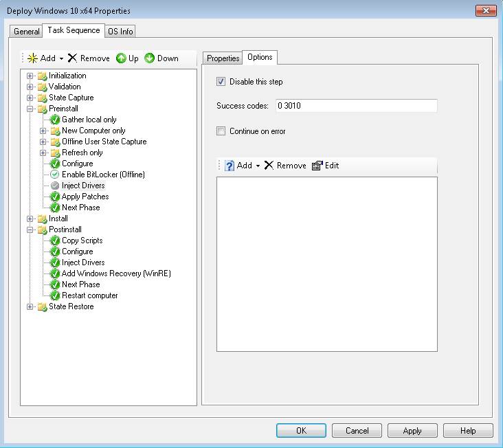Screen dimensions: 503x448
Task: Click the gray disabled icon of Inject Drivers
Action: [55, 186]
